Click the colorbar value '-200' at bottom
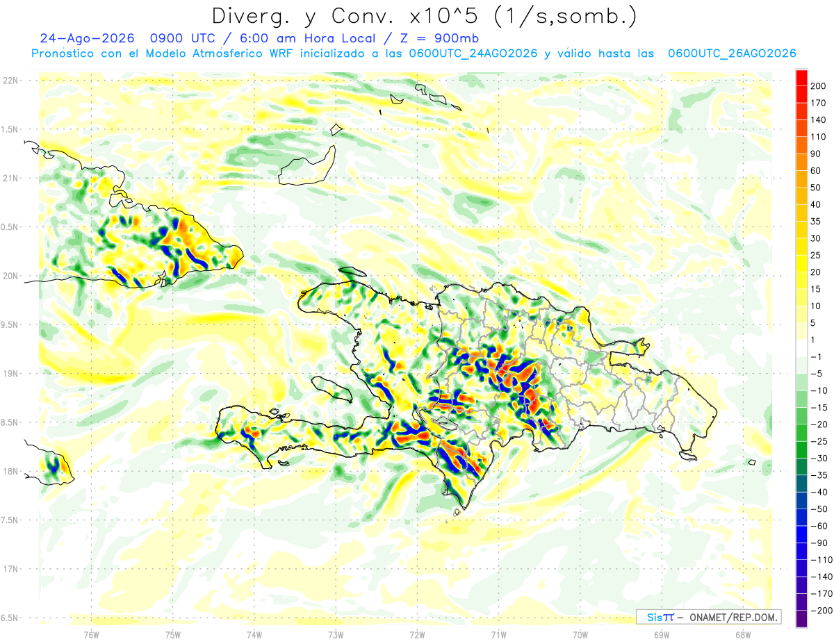 (x=822, y=610)
